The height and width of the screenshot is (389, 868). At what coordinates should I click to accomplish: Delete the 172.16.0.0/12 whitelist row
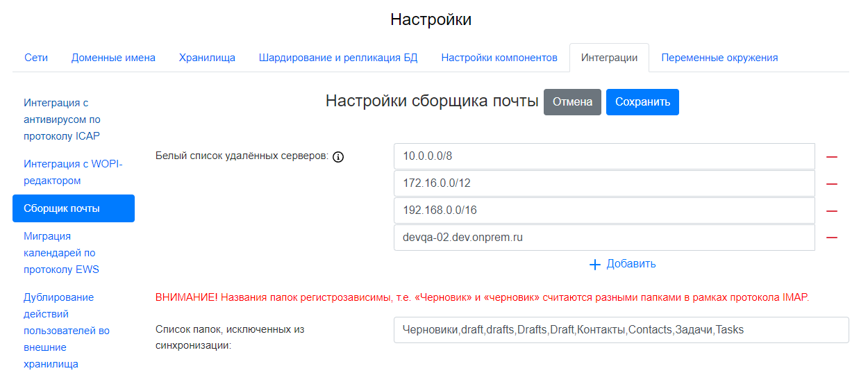tap(831, 184)
